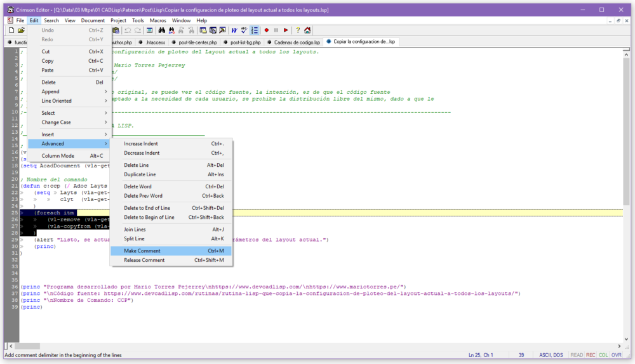Viewport: 635px width, 364px height.
Task: Click the New document toolbar icon
Action: 11,30
